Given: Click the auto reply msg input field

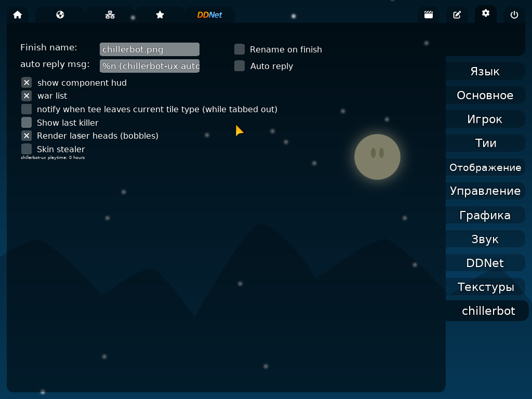Looking at the screenshot, I should [150, 66].
